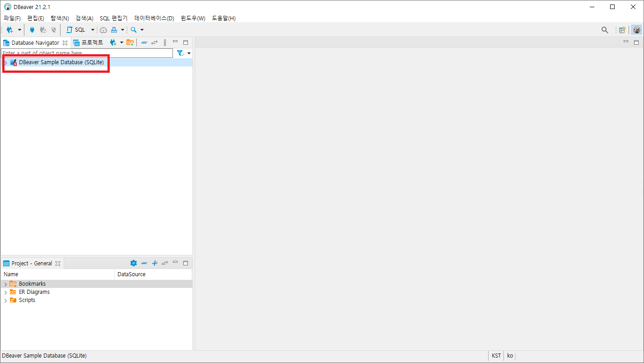Open dropdown arrow next to blue search icon
The image size is (644, 363).
[142, 30]
